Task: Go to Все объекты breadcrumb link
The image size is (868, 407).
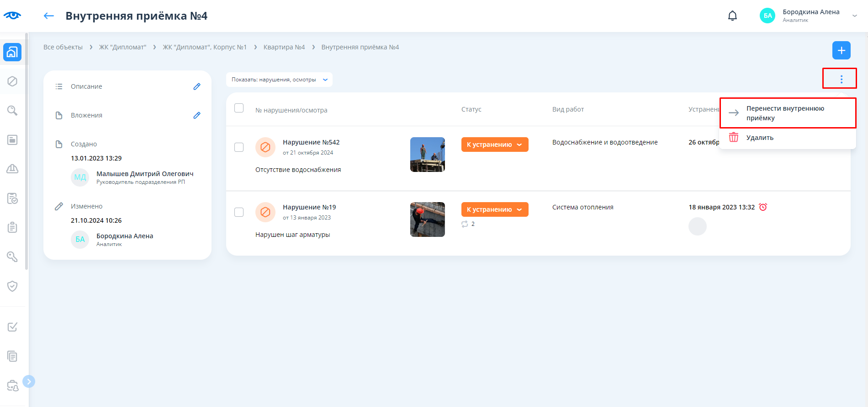Action: (x=63, y=47)
